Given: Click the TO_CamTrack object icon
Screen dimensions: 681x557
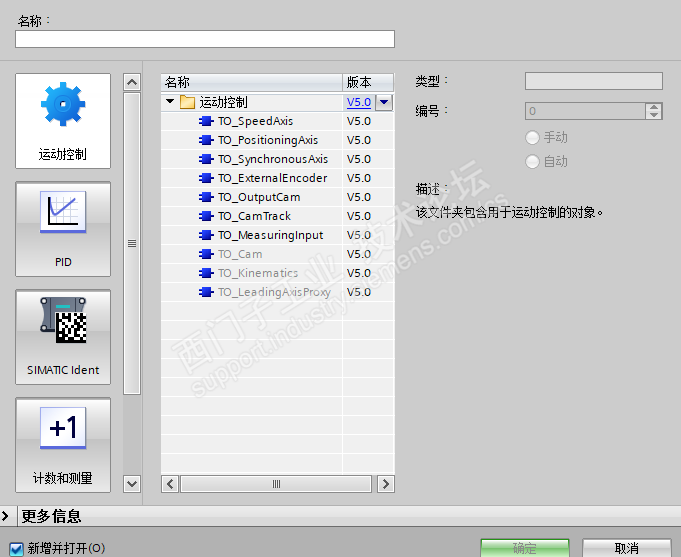Looking at the screenshot, I should 206,216.
